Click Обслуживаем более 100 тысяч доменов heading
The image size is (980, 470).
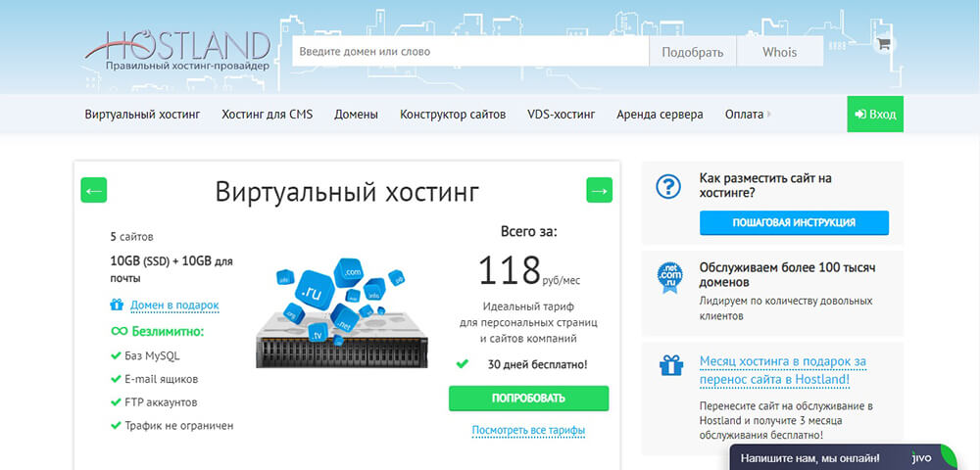(x=787, y=275)
